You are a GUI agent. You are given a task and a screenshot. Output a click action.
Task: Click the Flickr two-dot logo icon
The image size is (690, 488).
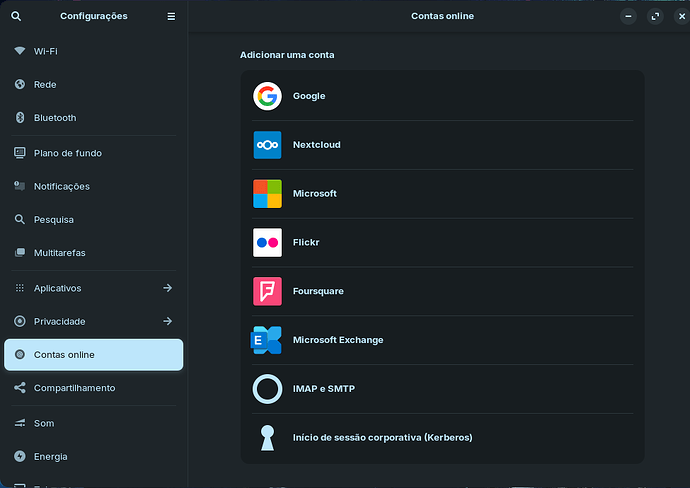point(267,242)
